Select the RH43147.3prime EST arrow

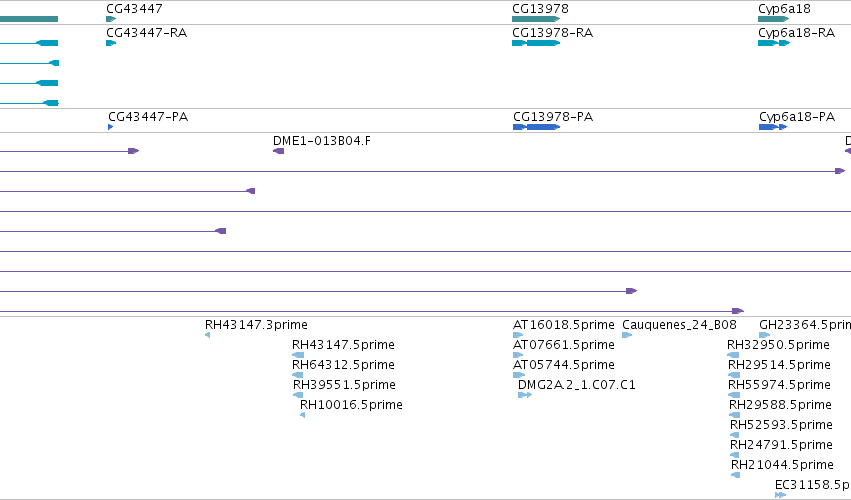click(x=207, y=335)
